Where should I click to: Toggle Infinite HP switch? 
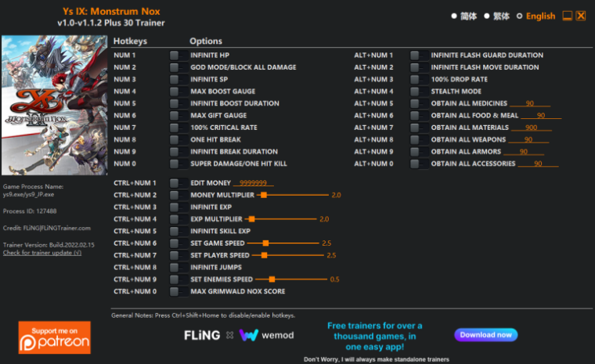pyautogui.click(x=178, y=56)
